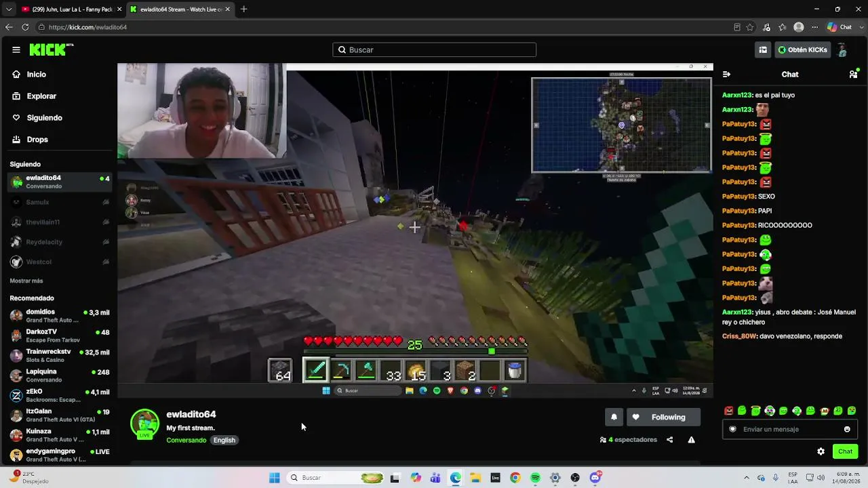The height and width of the screenshot is (488, 868).
Task: Open the favorites list icon
Action: click(x=783, y=27)
